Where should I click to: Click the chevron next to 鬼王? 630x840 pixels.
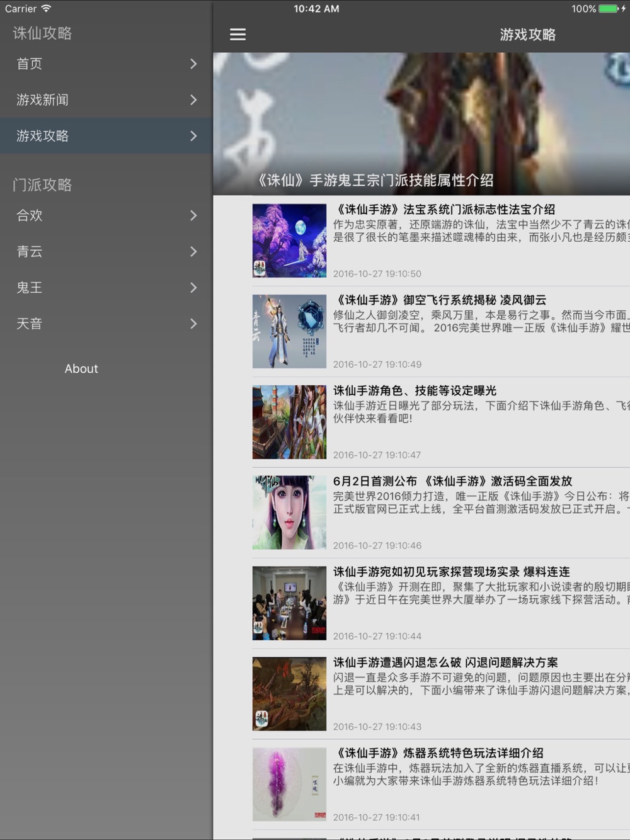pos(193,287)
